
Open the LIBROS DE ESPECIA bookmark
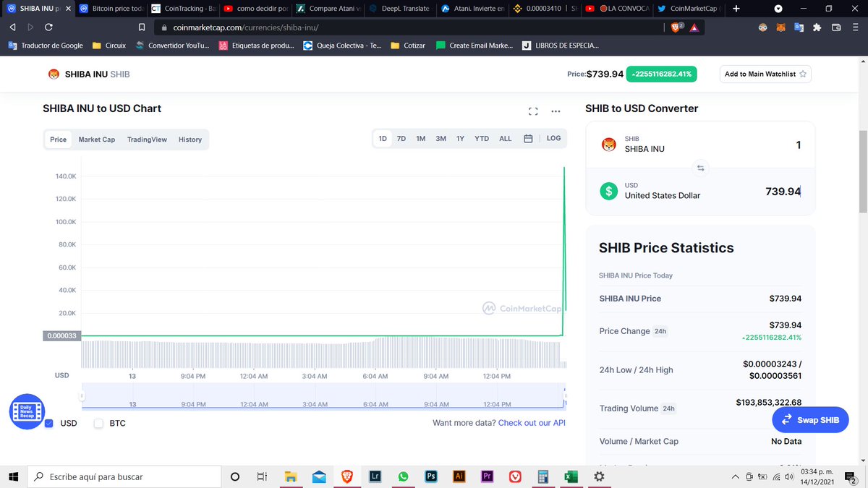pos(561,45)
